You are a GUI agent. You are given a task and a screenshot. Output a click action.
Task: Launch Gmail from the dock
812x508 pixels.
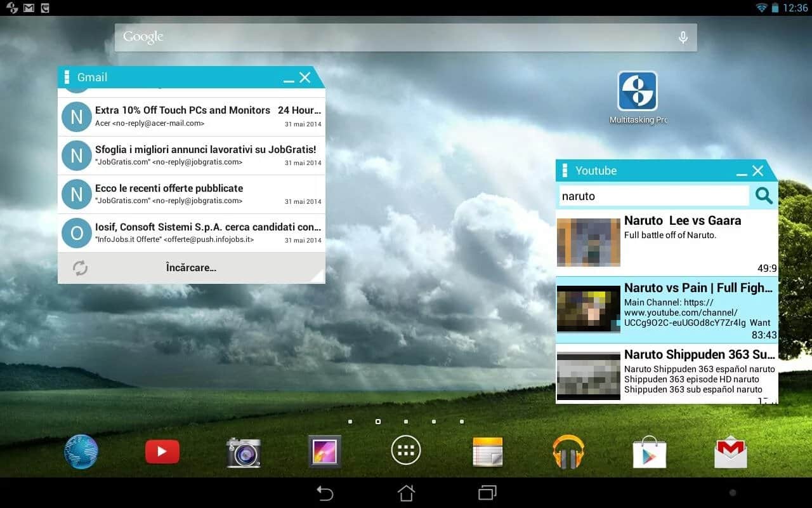click(x=731, y=452)
